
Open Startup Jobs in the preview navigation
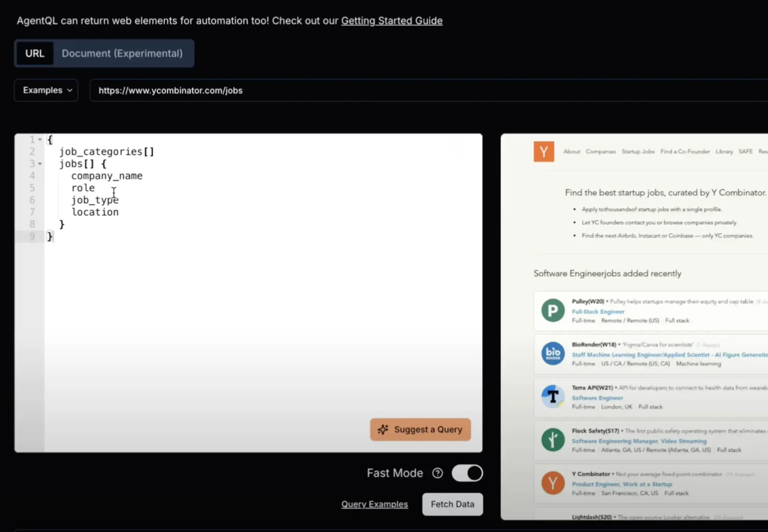coord(638,151)
